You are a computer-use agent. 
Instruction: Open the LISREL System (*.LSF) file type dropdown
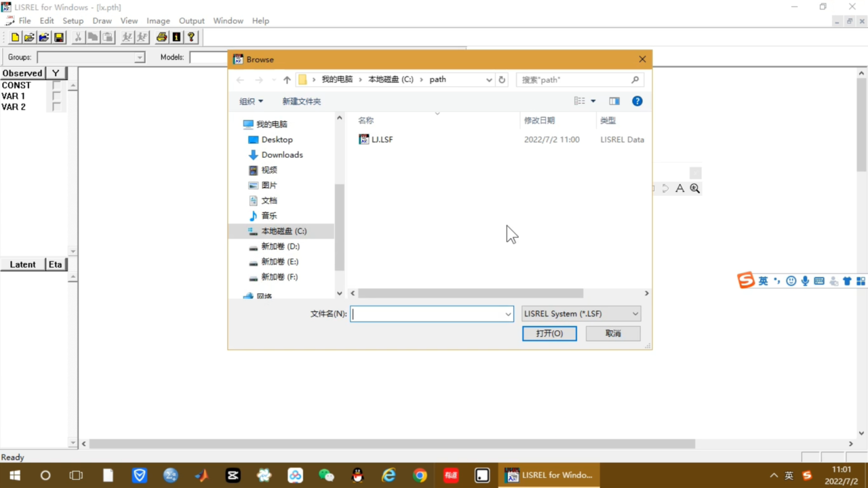tap(581, 314)
